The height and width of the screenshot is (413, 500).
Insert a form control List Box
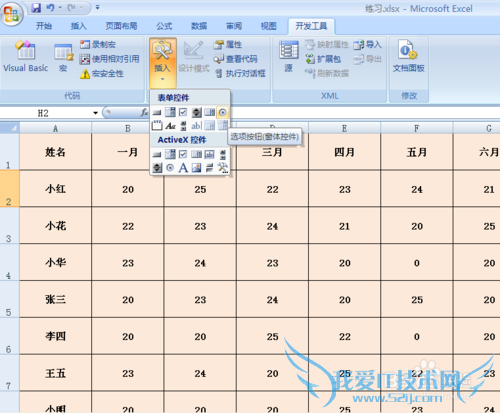[x=209, y=113]
